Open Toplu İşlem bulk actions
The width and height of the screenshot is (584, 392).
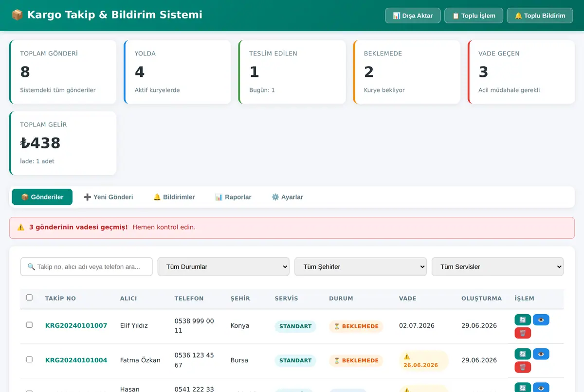click(474, 16)
